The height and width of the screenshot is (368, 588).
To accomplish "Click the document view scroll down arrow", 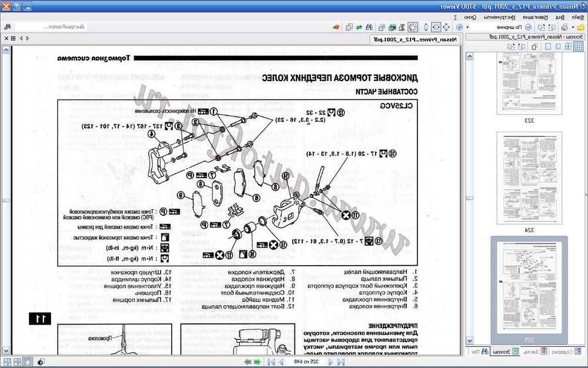I will [x=6, y=351].
